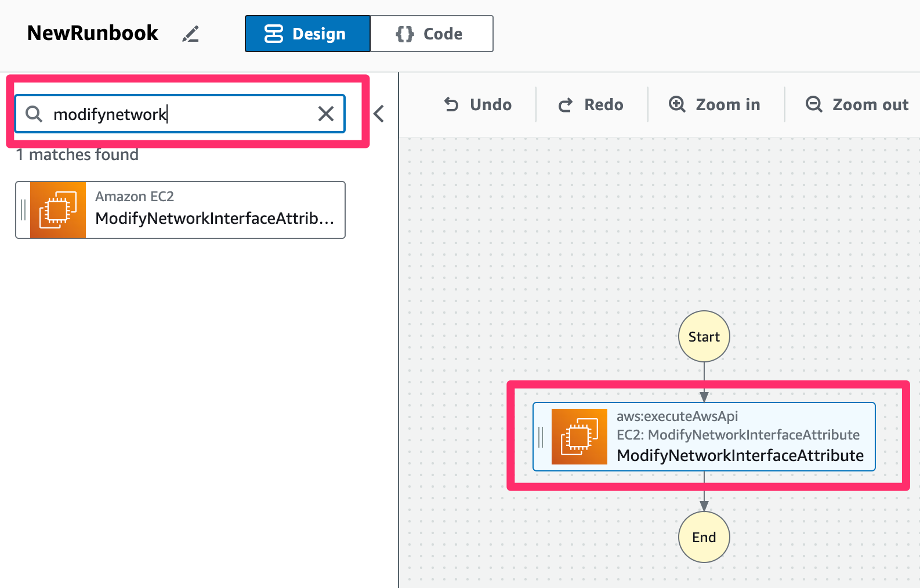Switch to the Design tab
The width and height of the screenshot is (920, 588).
pos(307,34)
